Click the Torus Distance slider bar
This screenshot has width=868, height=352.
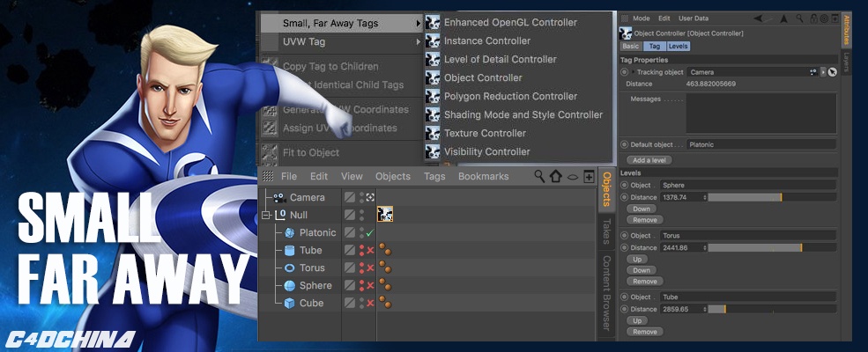(x=772, y=248)
